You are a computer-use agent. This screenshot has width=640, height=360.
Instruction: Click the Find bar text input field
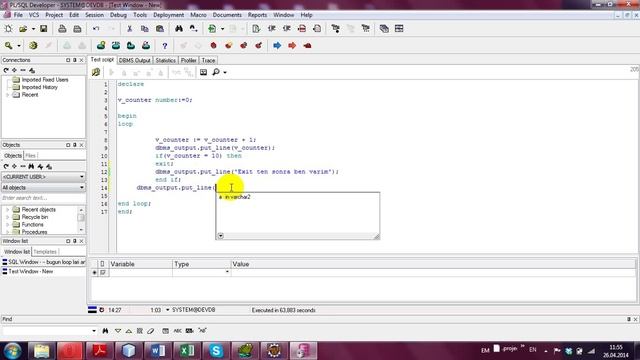point(46,331)
